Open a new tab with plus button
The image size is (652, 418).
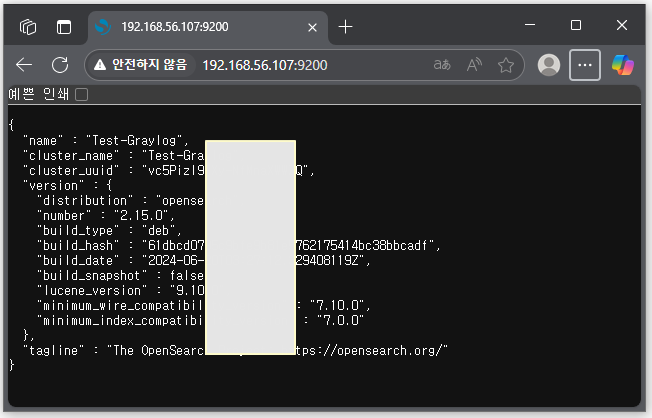pyautogui.click(x=346, y=27)
